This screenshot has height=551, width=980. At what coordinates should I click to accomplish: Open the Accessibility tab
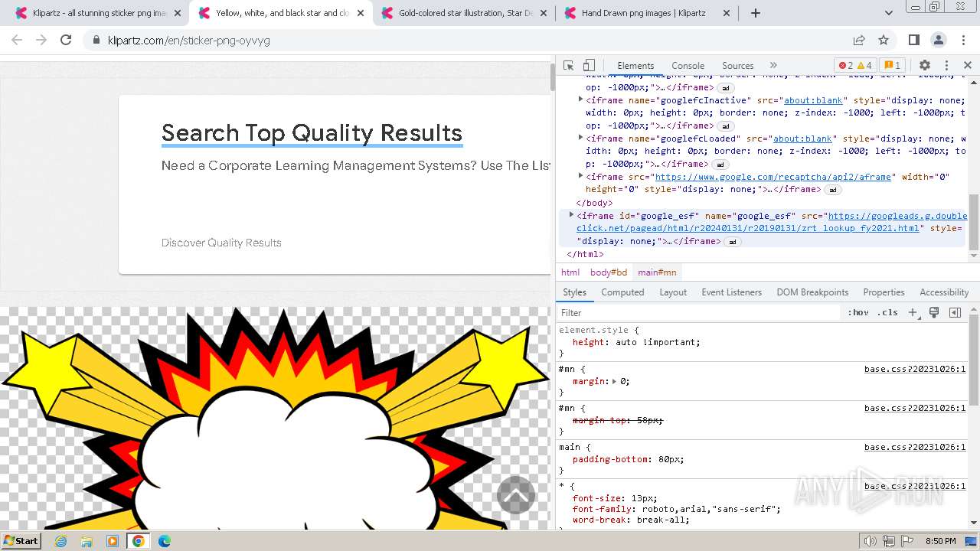(x=944, y=292)
